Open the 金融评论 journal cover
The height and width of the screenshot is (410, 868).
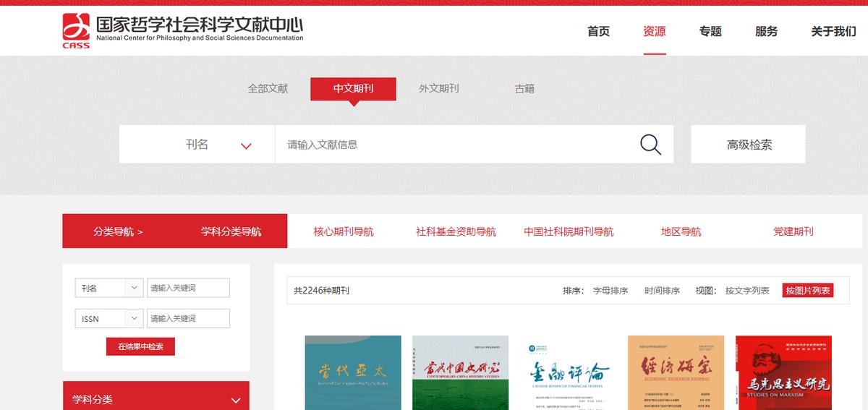569,372
